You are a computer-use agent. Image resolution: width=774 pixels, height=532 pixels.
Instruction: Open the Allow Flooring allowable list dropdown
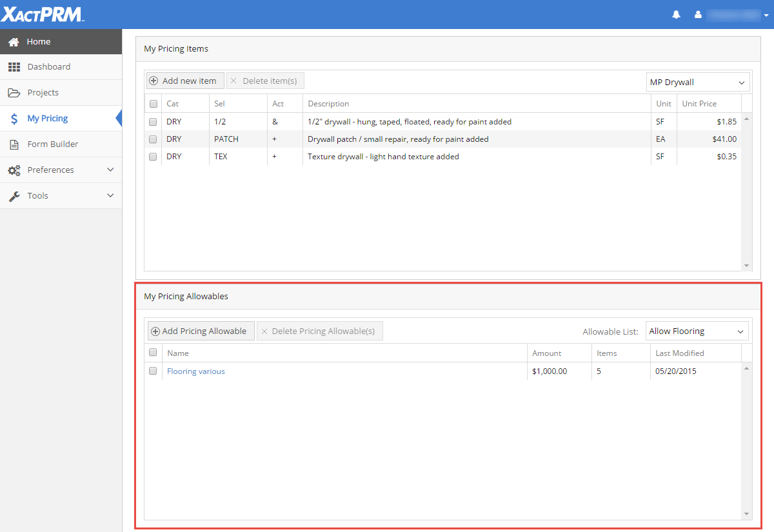(x=697, y=331)
